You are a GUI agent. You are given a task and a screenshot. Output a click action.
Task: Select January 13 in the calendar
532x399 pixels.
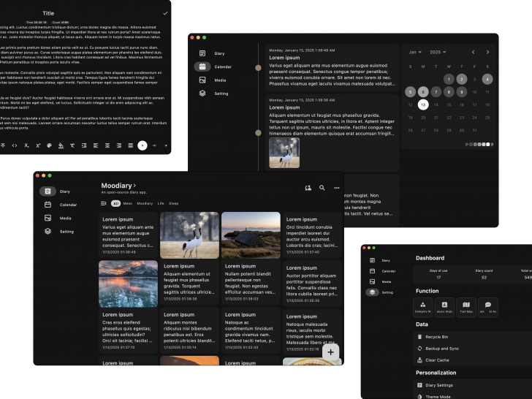click(423, 104)
